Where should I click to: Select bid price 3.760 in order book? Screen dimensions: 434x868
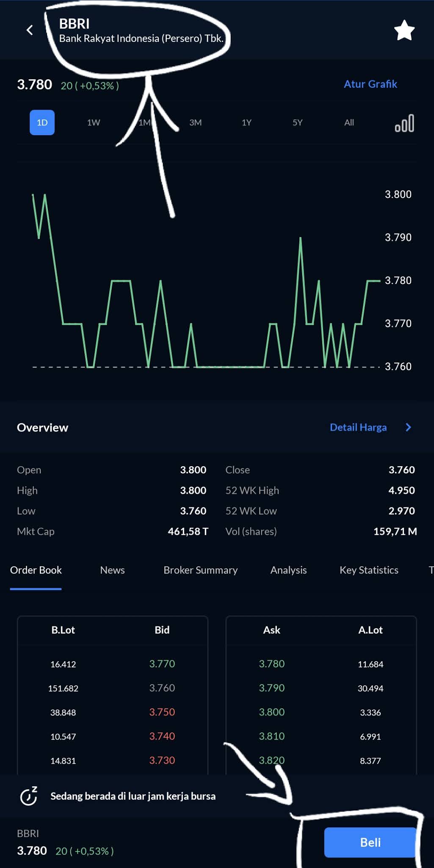tap(162, 688)
